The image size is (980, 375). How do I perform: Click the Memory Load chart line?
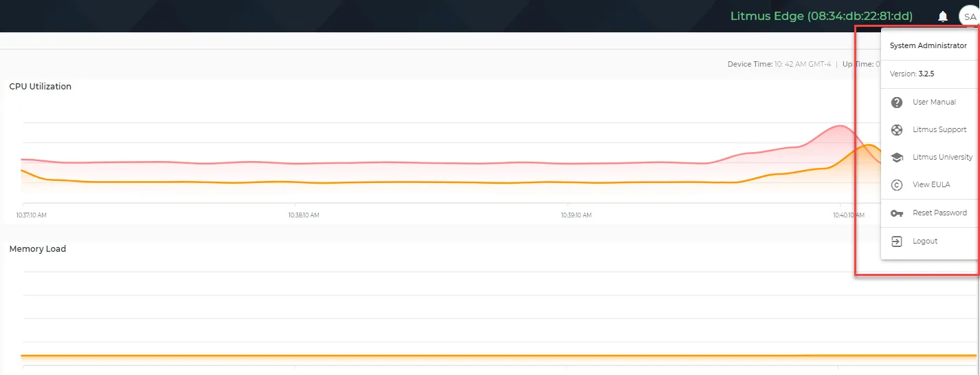pyautogui.click(x=499, y=356)
